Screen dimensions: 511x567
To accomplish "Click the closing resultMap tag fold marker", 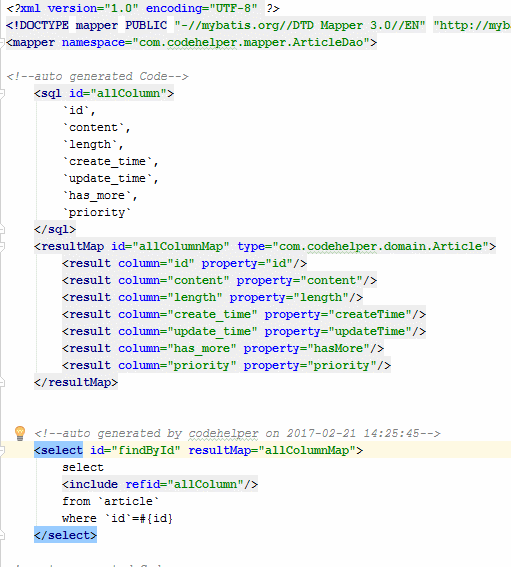I will point(2,382).
